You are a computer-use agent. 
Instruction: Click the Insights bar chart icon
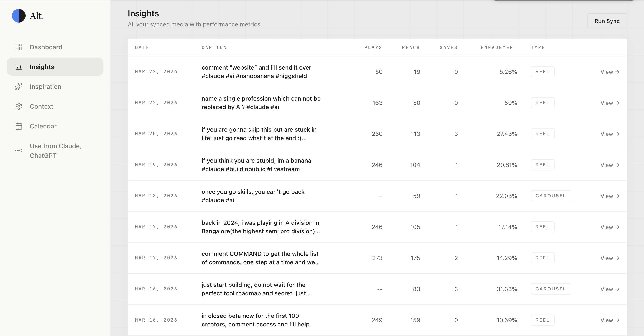pyautogui.click(x=19, y=67)
